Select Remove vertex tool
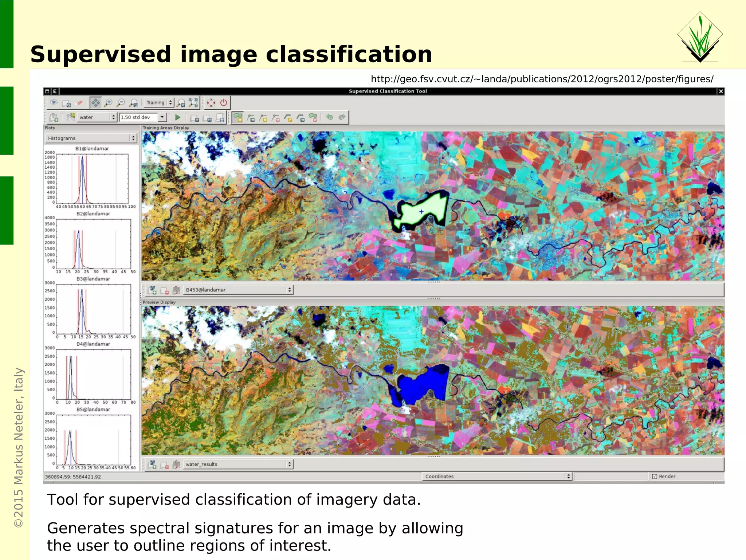The height and width of the screenshot is (560, 746). [275, 118]
